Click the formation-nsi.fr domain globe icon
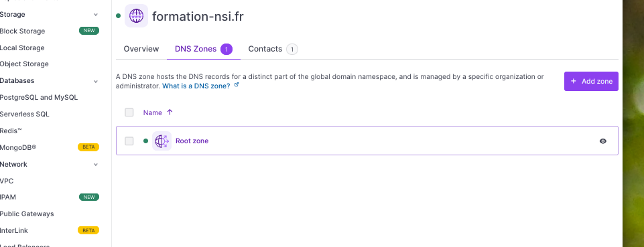 click(x=136, y=16)
